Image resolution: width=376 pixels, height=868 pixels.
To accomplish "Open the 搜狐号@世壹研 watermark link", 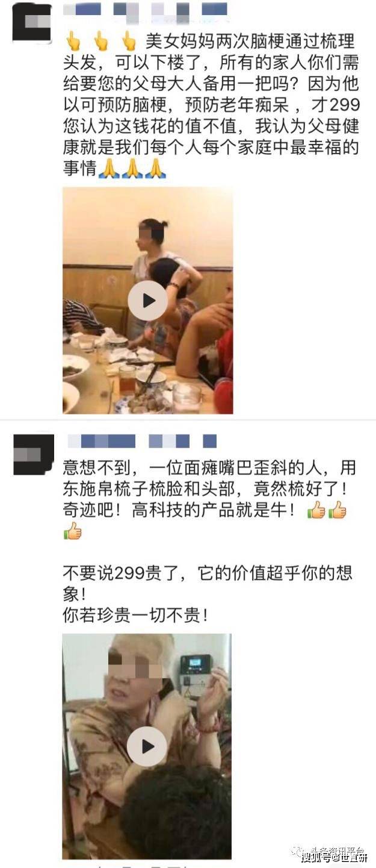I will (334, 858).
